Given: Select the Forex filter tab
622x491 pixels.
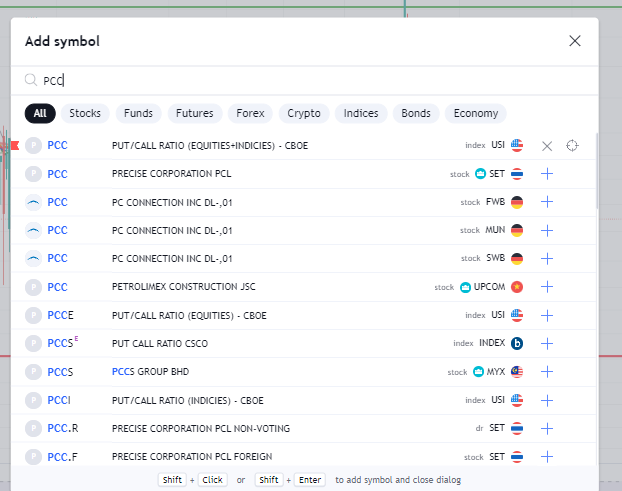Looking at the screenshot, I should 250,113.
